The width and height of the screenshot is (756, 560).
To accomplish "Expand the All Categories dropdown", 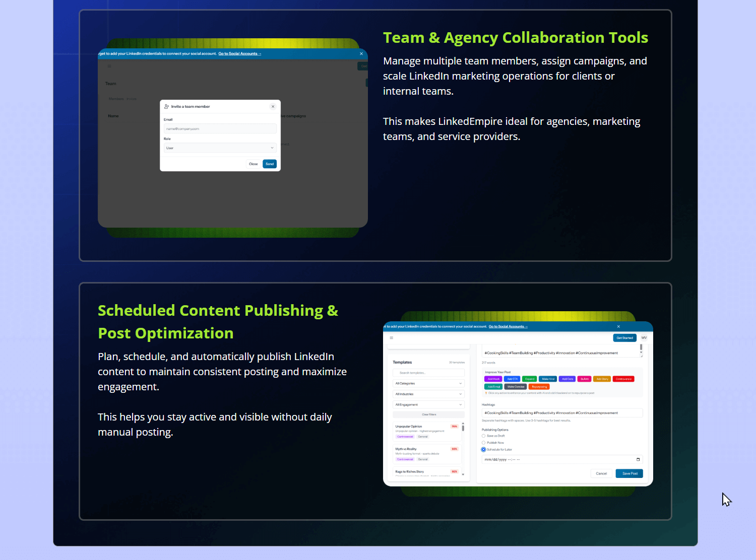I will click(428, 384).
